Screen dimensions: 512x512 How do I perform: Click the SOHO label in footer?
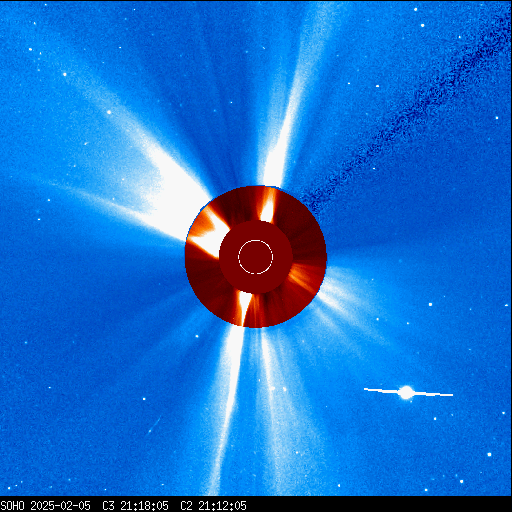click(x=12, y=506)
